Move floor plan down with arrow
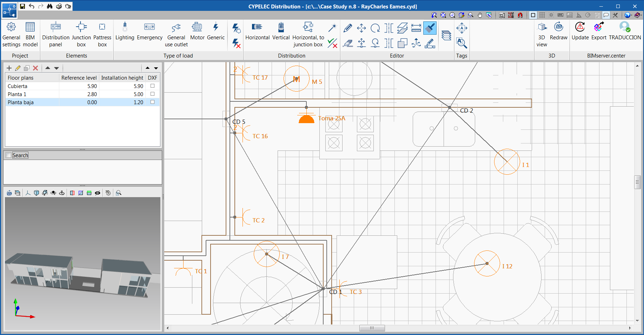Image resolution: width=644 pixels, height=335 pixels. (57, 68)
